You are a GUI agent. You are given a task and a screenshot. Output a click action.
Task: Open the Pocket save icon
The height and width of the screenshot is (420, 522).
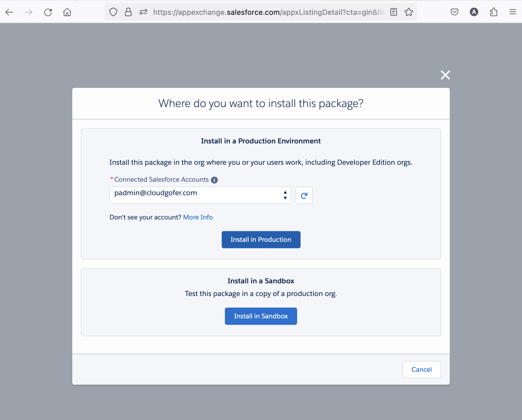(x=455, y=12)
